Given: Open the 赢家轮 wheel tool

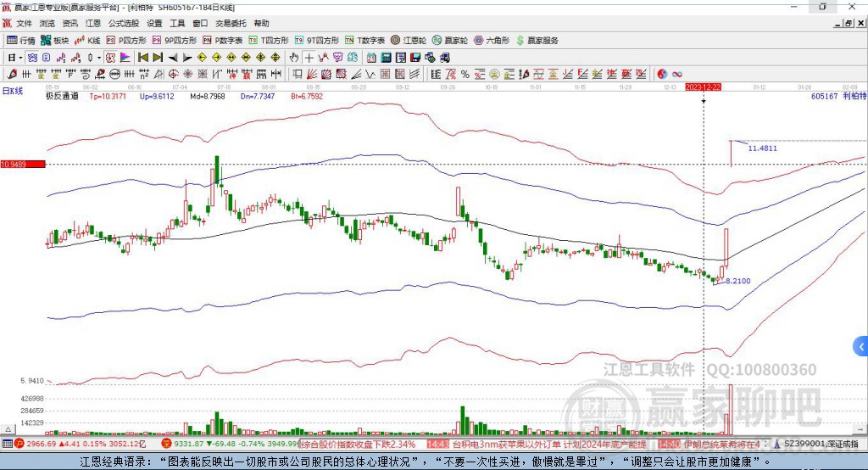Looking at the screenshot, I should 450,41.
